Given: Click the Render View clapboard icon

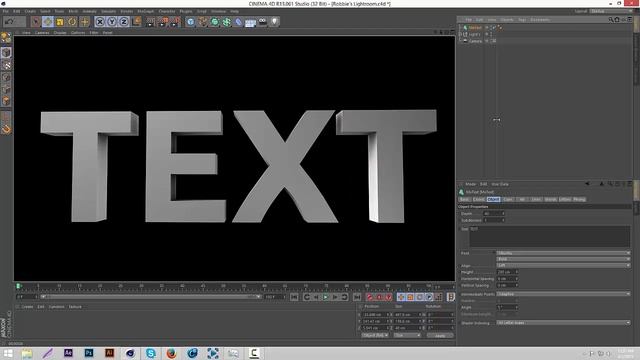Looking at the screenshot, I should pyautogui.click(x=151, y=22).
